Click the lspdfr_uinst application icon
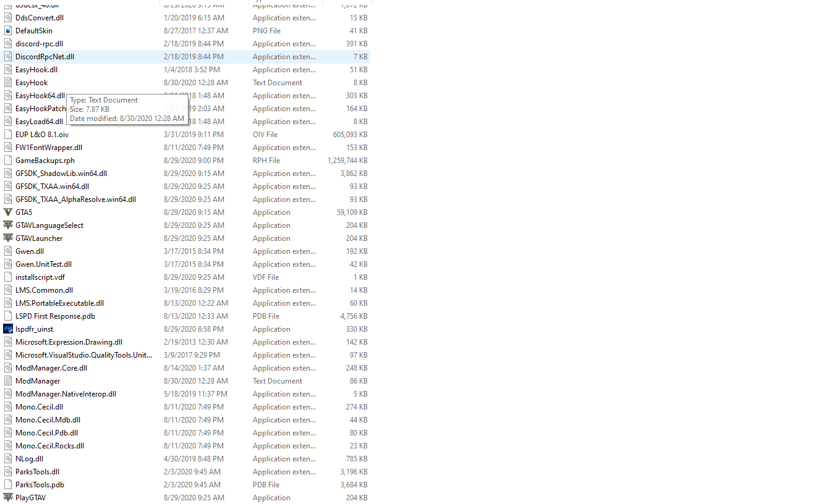The width and height of the screenshot is (838, 504). [8, 329]
